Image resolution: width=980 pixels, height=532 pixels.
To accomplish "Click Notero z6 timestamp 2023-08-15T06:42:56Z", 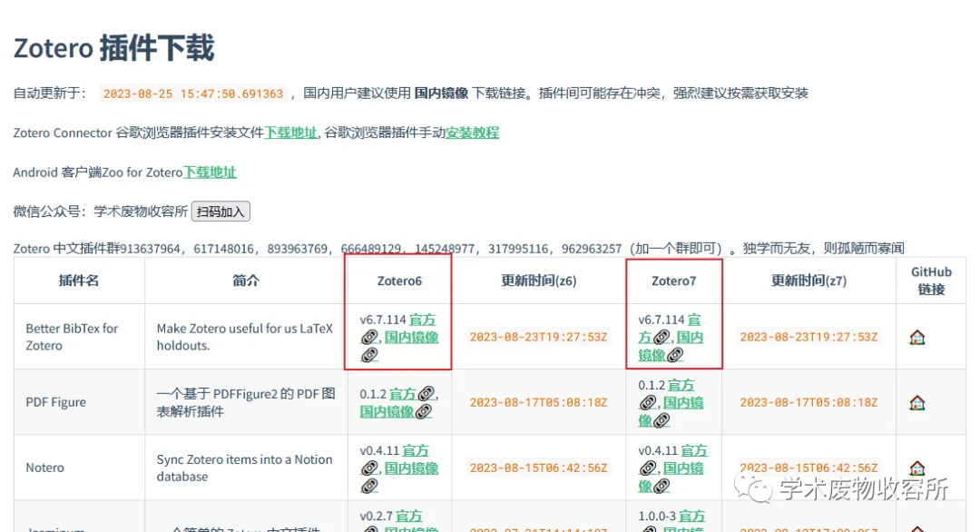I will (539, 468).
